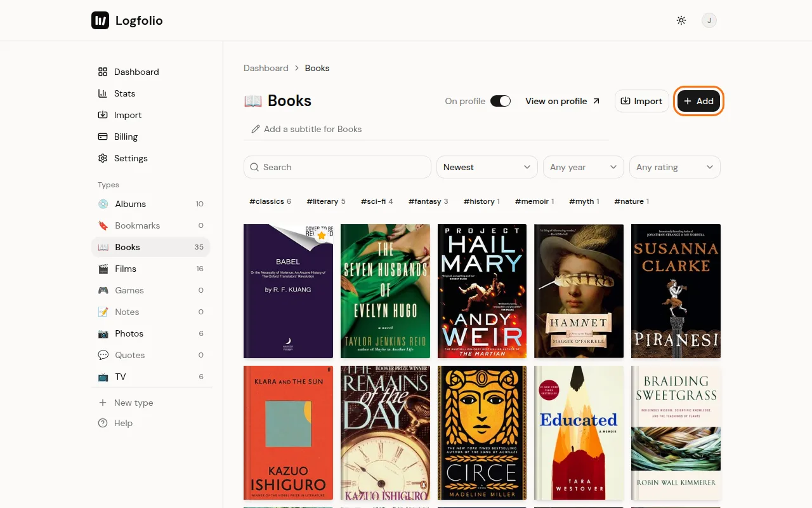
Task: Open the Project Hail Mary book cover
Action: (482, 291)
